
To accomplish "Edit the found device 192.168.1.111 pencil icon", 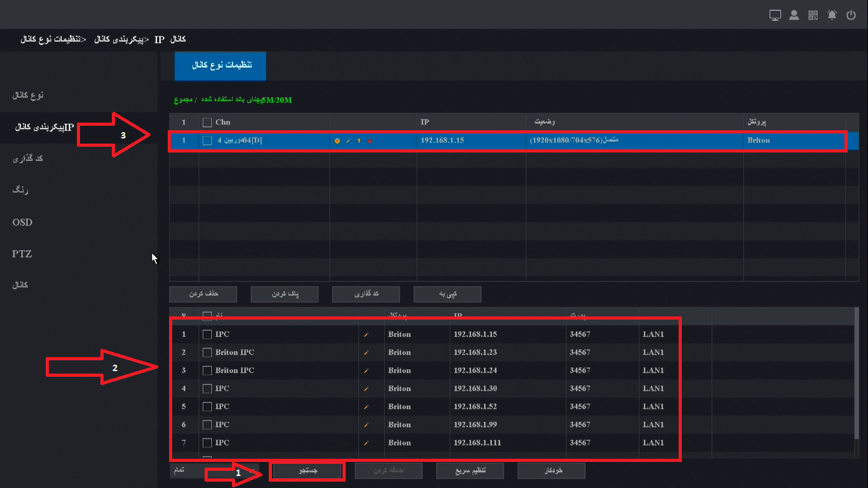I will [x=366, y=443].
